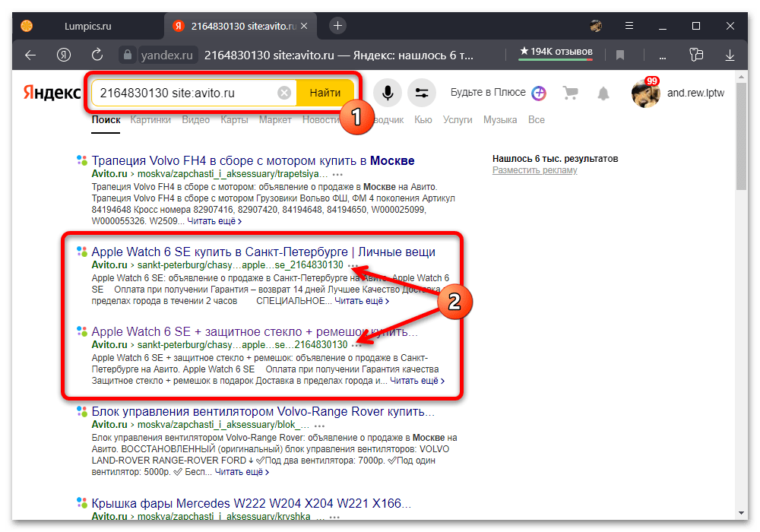
Task: Click the and.rew.lptw username
Action: coord(695,93)
